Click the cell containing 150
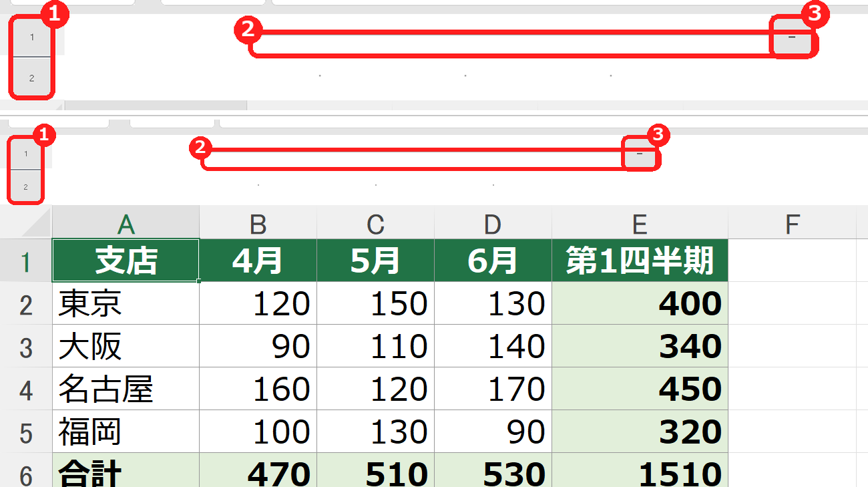 (x=376, y=303)
